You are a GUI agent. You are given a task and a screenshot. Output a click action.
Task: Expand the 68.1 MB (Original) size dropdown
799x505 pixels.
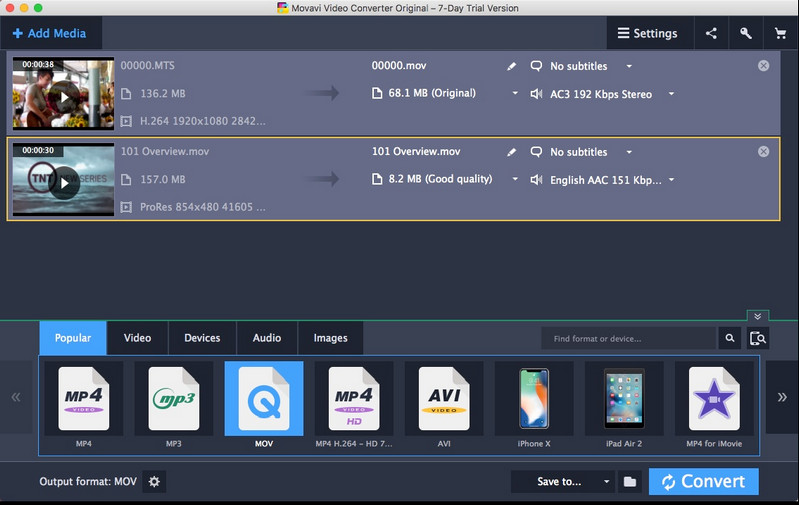(515, 93)
